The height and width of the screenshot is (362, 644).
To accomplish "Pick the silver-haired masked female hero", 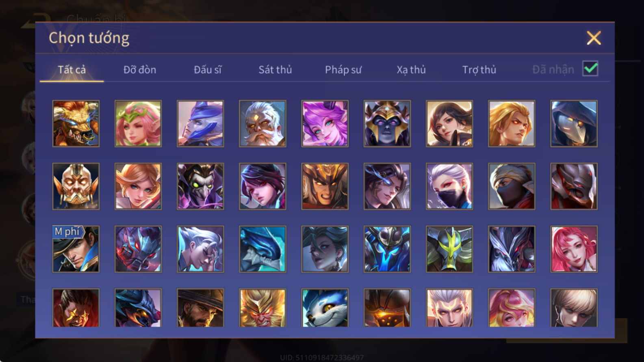I will click(449, 186).
